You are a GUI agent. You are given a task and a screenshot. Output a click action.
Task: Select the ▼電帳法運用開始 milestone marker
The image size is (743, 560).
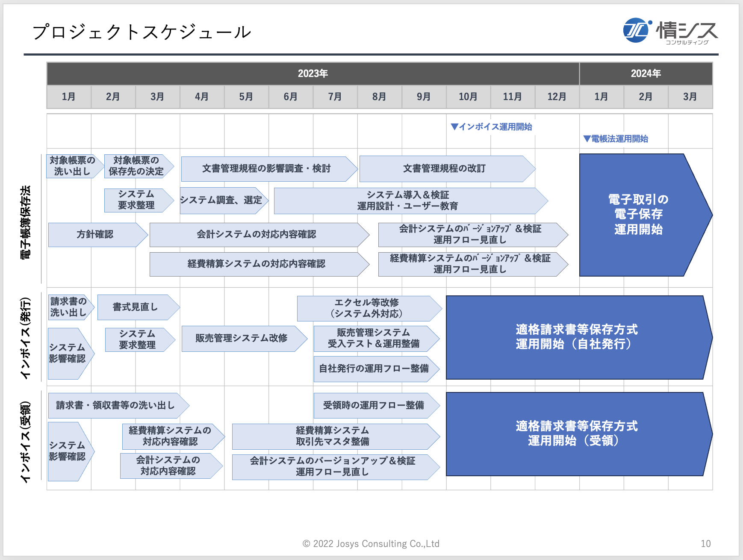point(616,139)
